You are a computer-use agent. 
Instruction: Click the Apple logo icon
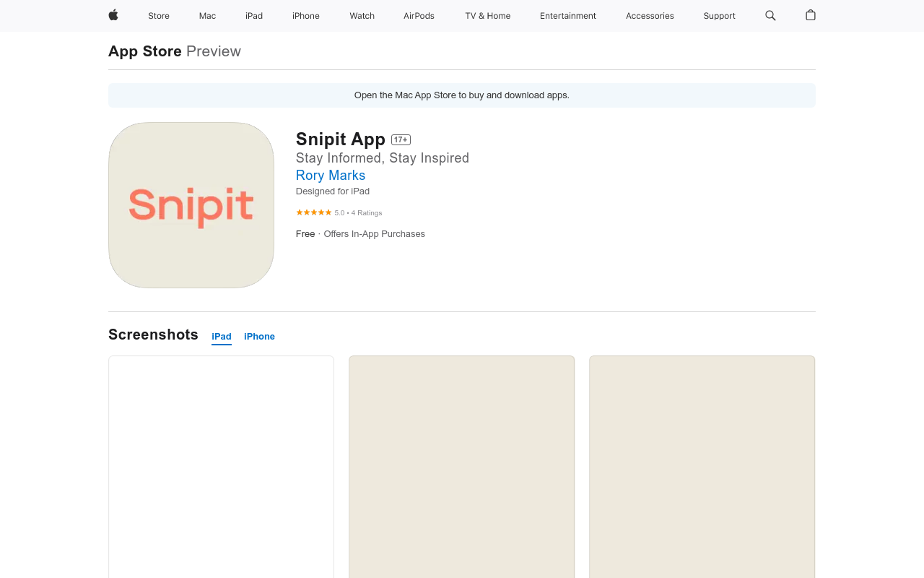click(x=113, y=15)
